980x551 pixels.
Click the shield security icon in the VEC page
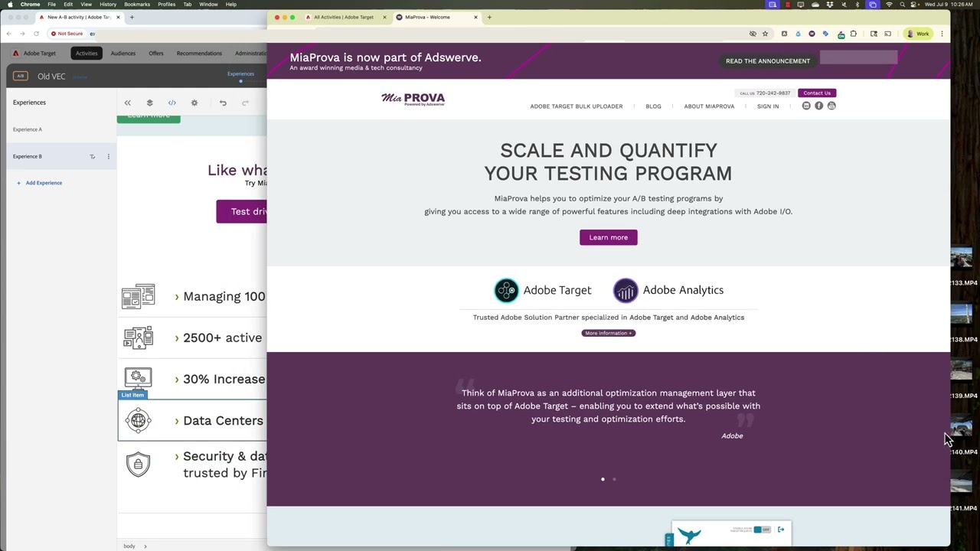[x=139, y=464]
